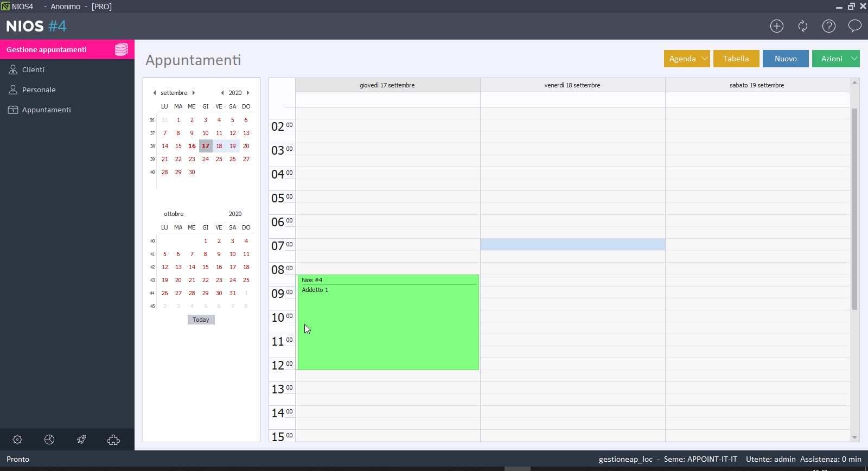Click the database icon beside Gestione appuntamenti
Screen dimensions: 868x471
[122, 49]
